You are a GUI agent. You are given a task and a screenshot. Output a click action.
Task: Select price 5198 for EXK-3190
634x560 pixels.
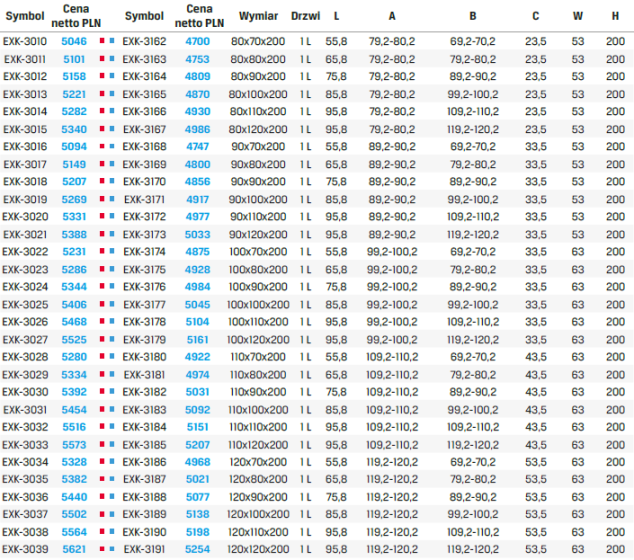click(x=197, y=532)
